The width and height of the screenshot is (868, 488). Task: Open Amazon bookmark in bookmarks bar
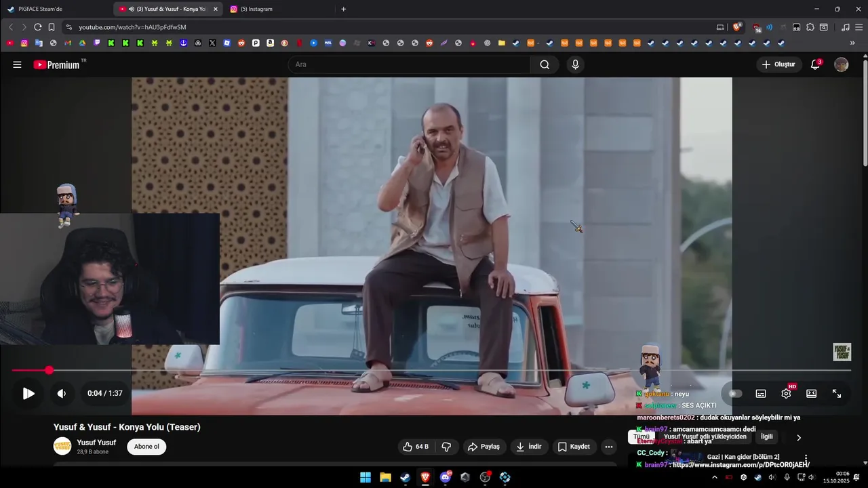(270, 43)
